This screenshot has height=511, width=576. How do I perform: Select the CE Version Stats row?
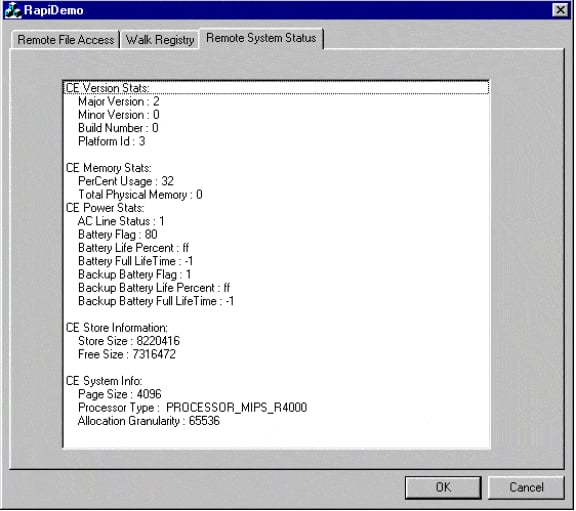click(276, 88)
